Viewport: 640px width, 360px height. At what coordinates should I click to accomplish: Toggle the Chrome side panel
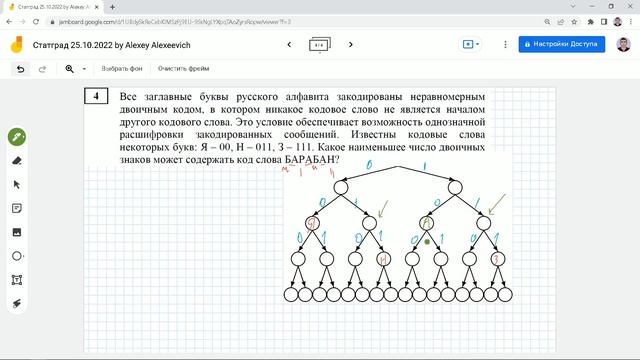(x=604, y=22)
